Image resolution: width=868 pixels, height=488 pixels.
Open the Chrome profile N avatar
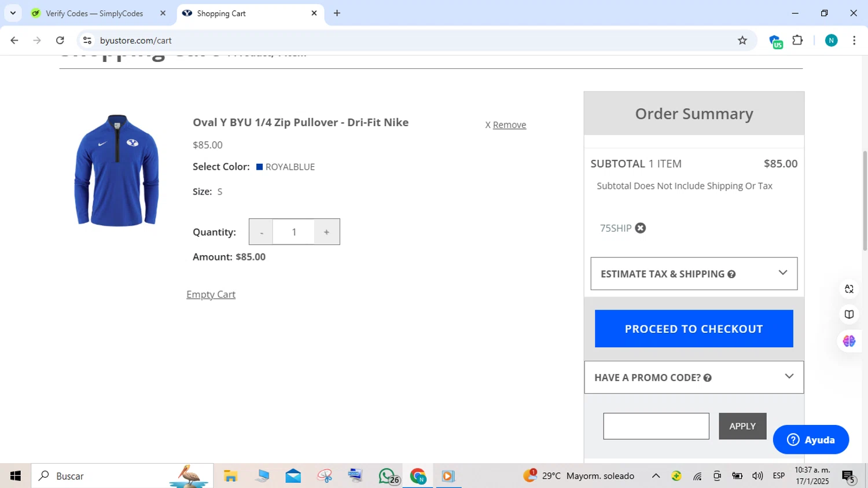click(831, 41)
